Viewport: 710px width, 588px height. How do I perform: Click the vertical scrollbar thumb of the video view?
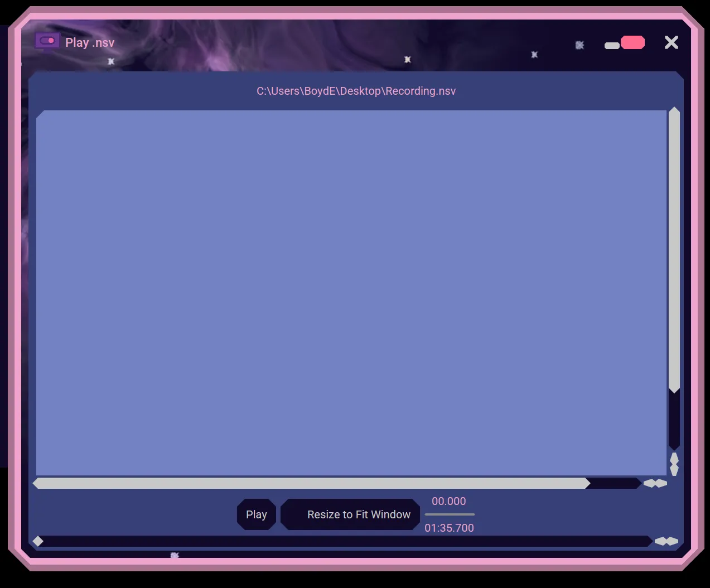click(674, 250)
